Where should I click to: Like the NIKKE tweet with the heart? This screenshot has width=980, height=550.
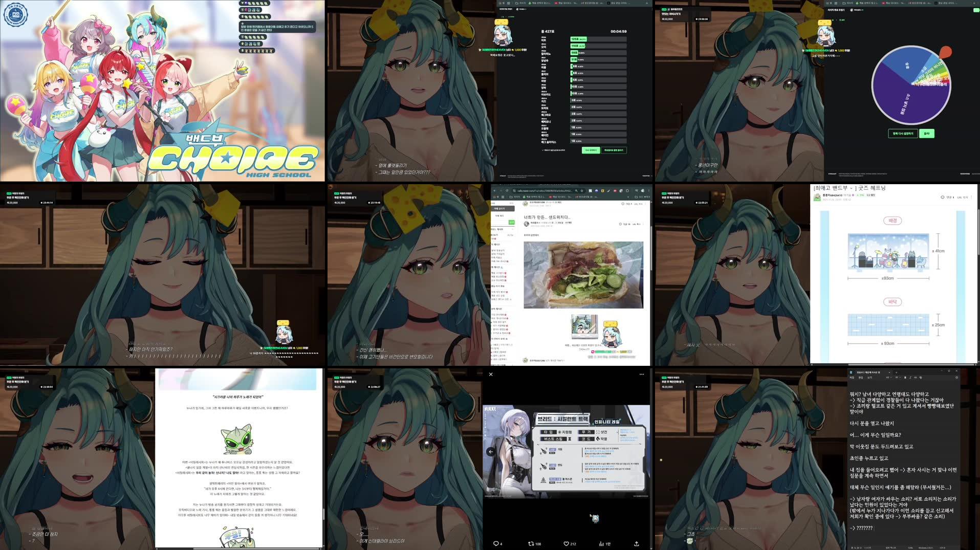[566, 543]
